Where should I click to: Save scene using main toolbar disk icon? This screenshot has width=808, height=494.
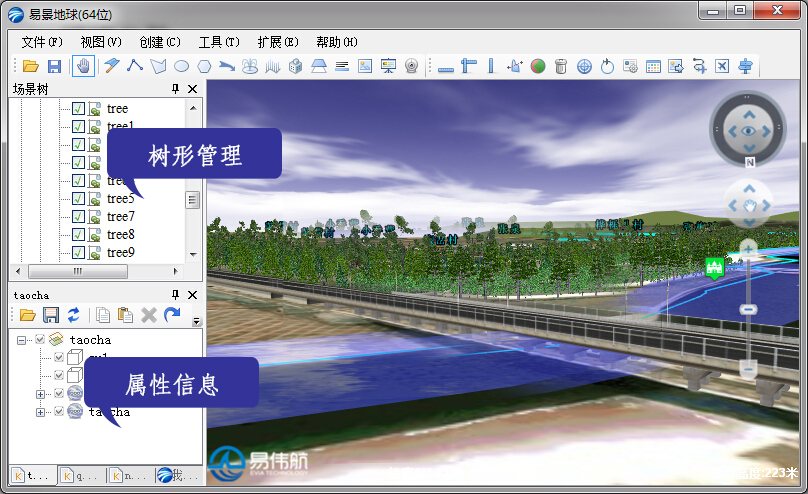click(x=54, y=66)
